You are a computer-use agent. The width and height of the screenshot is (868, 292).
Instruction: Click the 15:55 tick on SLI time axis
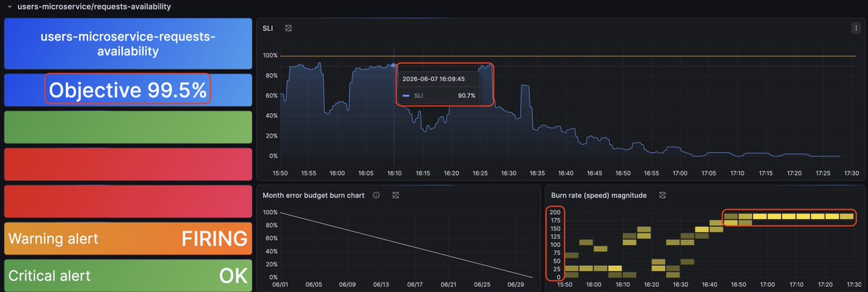pyautogui.click(x=308, y=173)
